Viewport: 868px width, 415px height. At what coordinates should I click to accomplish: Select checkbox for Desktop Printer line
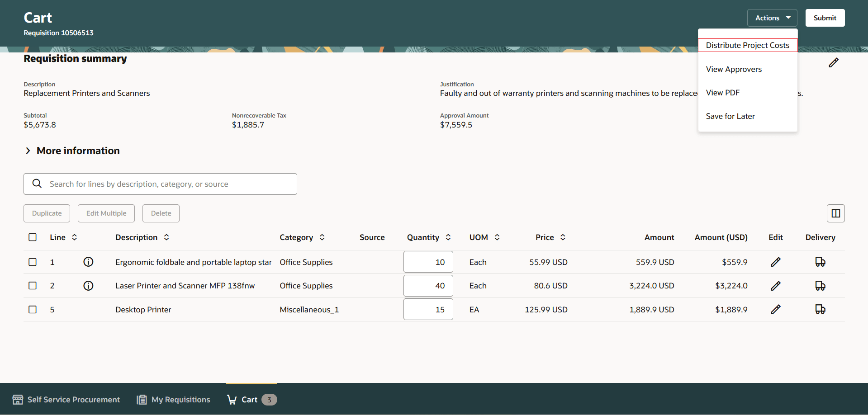click(x=32, y=309)
